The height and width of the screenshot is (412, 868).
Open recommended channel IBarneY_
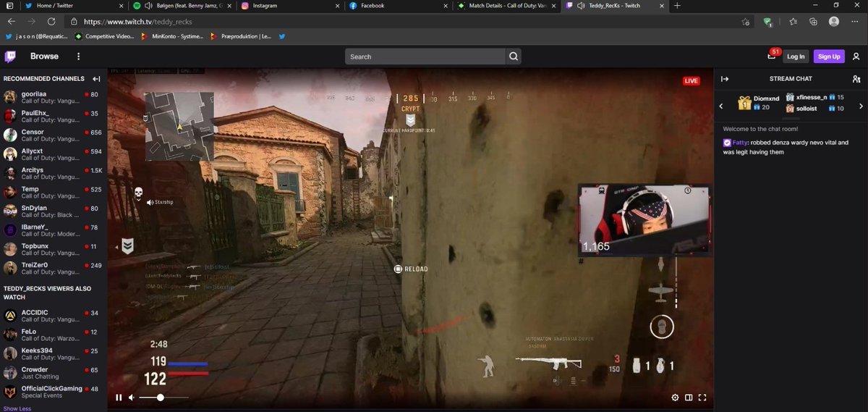(52, 231)
